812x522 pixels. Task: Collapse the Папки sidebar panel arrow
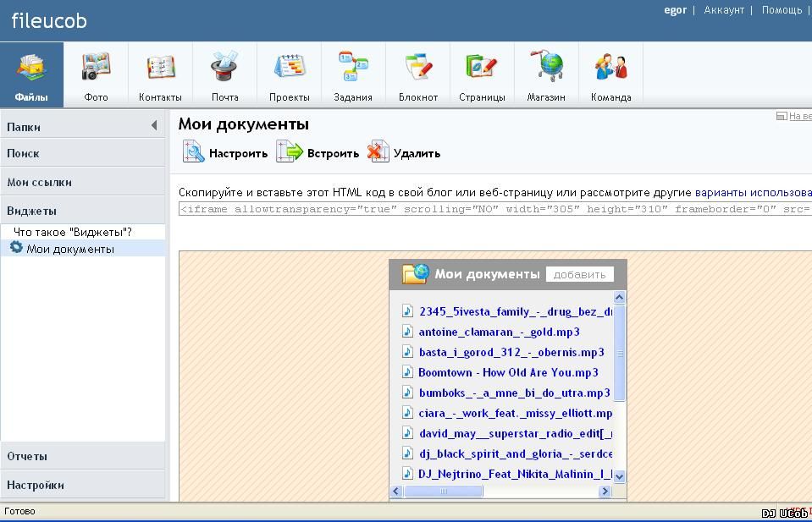pos(154,126)
